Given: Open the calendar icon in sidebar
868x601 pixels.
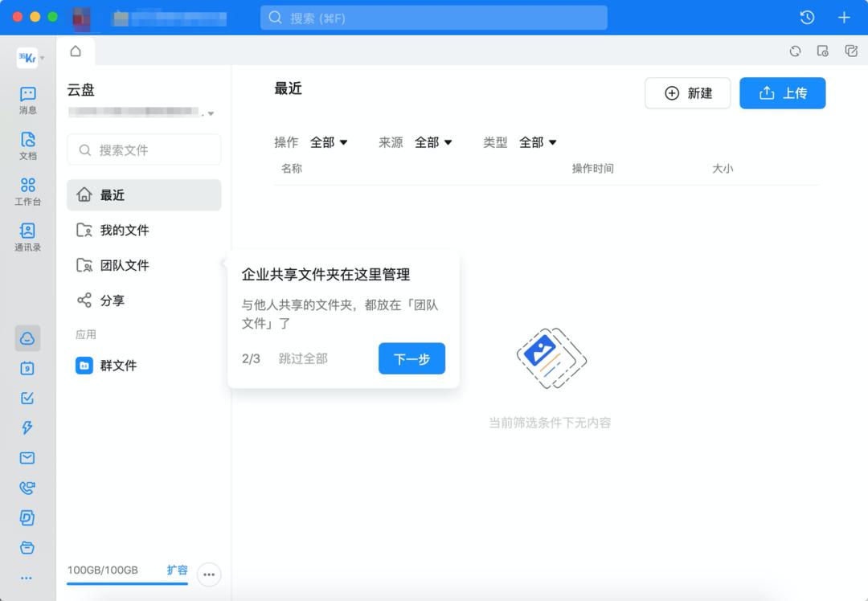Looking at the screenshot, I should 27,368.
